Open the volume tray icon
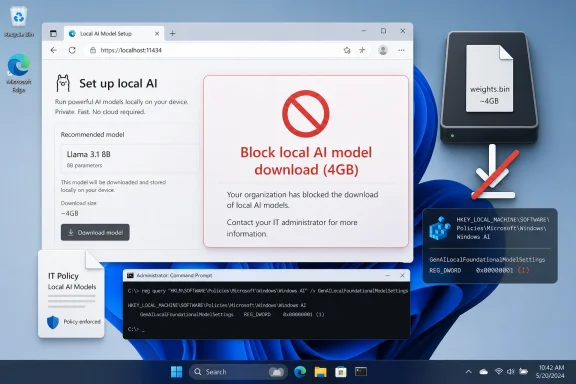The image size is (576, 384). pyautogui.click(x=510, y=372)
